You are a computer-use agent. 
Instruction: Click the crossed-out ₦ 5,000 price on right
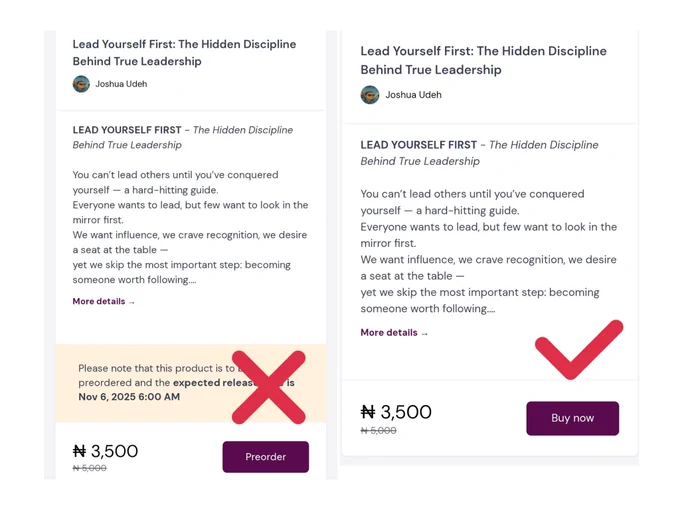point(378,431)
